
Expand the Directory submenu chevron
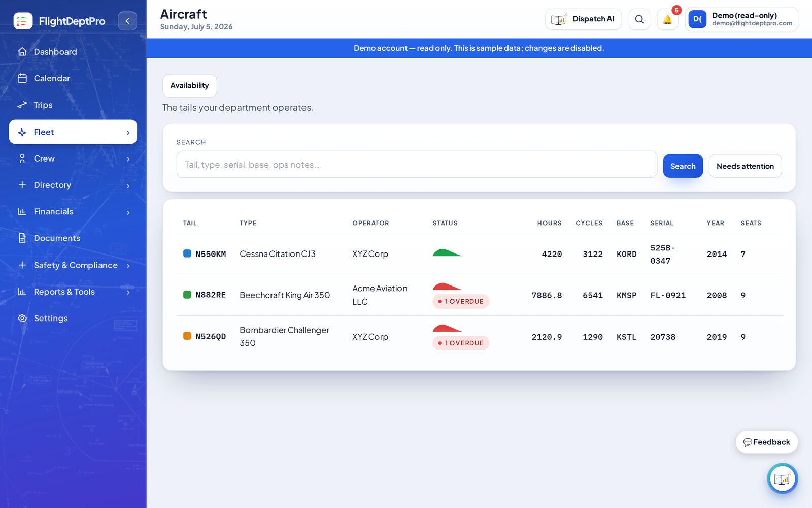[128, 186]
